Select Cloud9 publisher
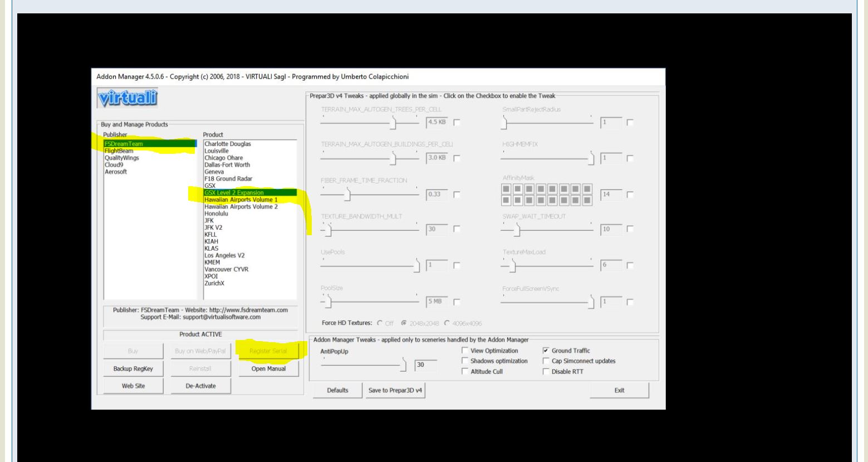The image size is (868, 462). tap(150, 164)
